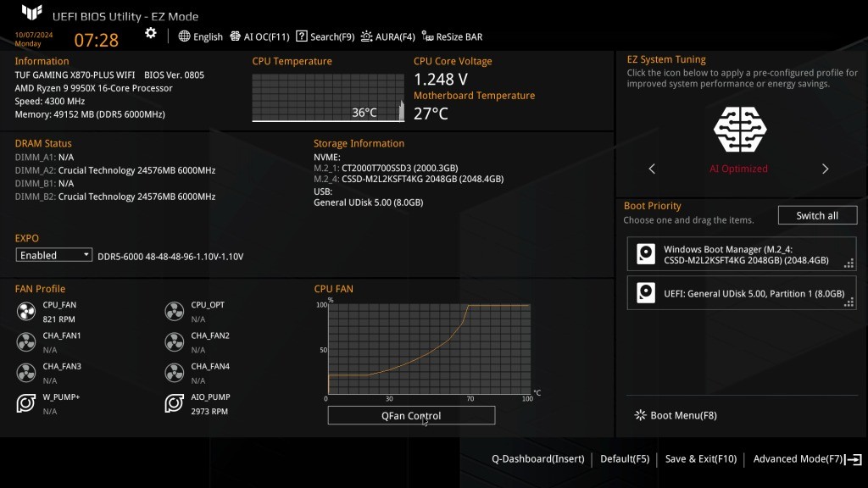Open the English language selector

201,36
